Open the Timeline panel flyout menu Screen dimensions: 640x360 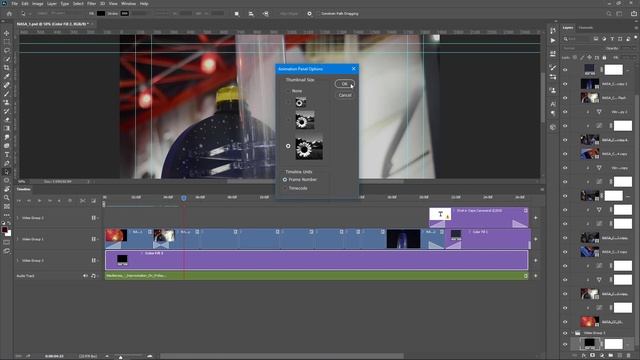[542, 189]
